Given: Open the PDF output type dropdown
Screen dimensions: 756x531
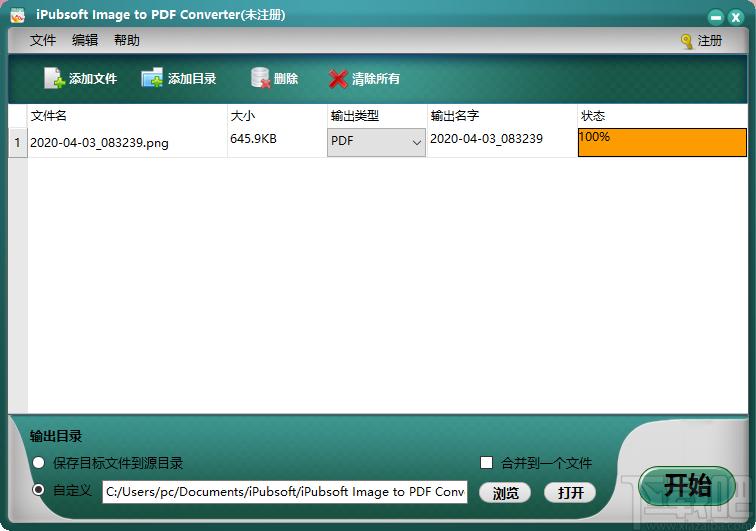Looking at the screenshot, I should point(376,142).
